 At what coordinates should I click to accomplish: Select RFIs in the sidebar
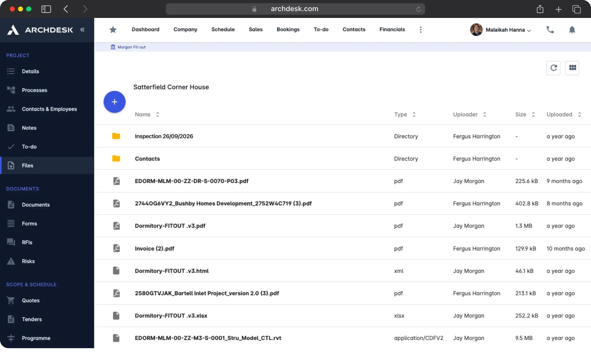click(x=27, y=242)
